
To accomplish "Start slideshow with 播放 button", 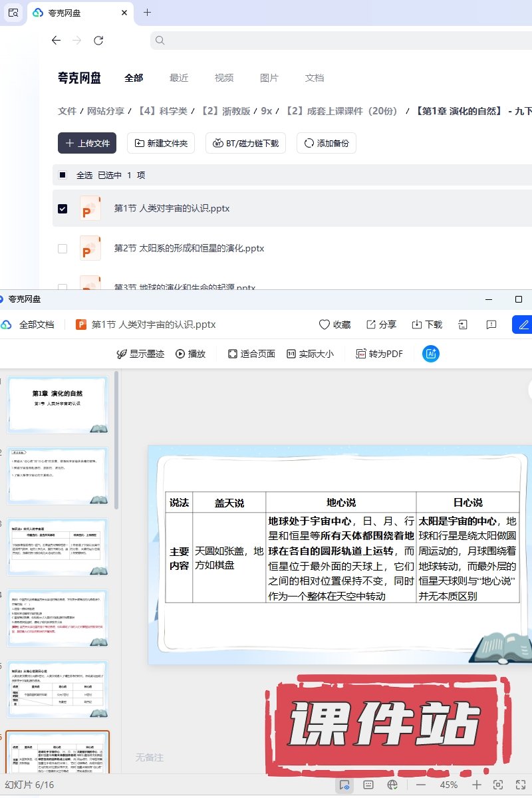I will [190, 354].
